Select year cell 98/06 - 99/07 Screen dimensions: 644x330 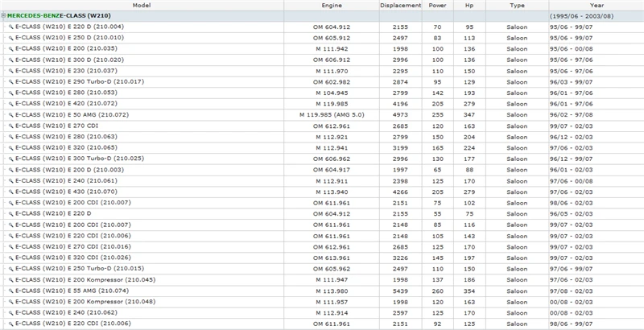(x=571, y=324)
